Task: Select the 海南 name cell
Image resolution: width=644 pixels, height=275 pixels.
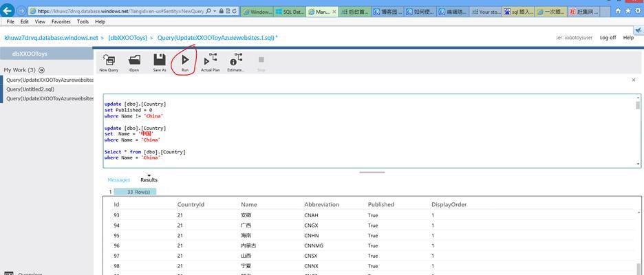Action: pyautogui.click(x=246, y=236)
